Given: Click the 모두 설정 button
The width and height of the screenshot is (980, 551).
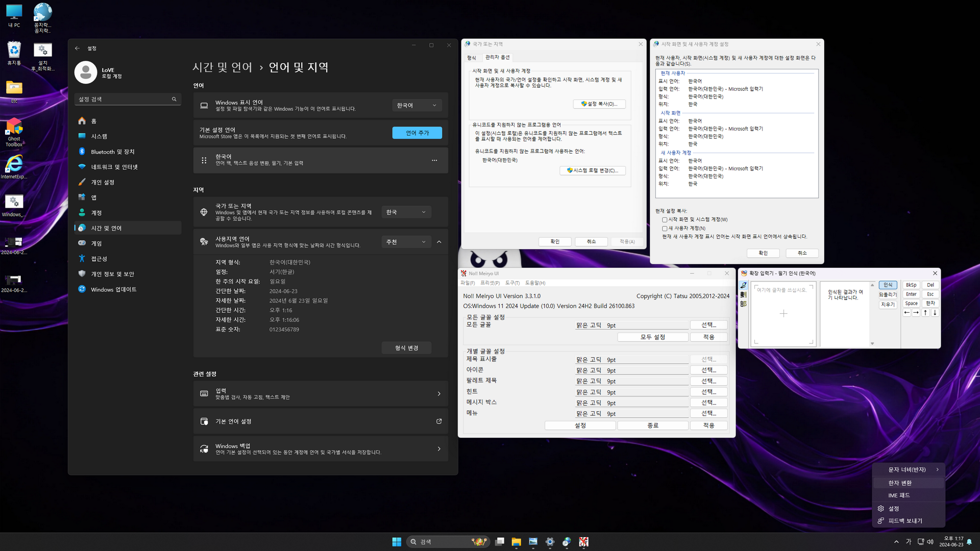Looking at the screenshot, I should (x=652, y=337).
